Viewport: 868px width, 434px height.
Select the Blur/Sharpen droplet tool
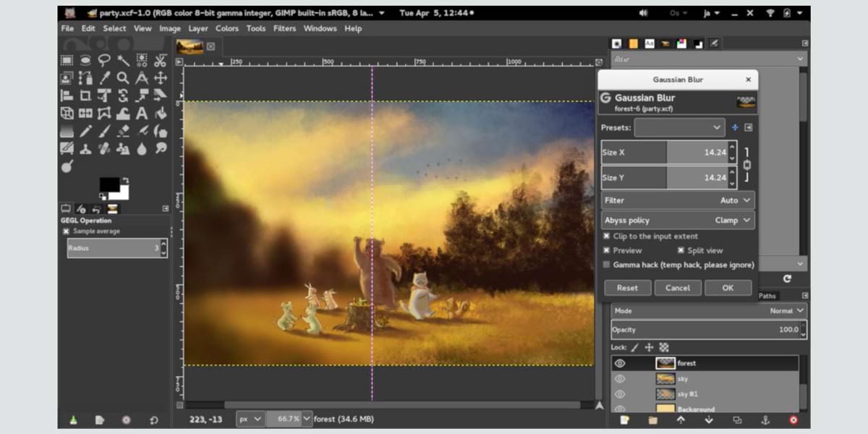pos(142,148)
